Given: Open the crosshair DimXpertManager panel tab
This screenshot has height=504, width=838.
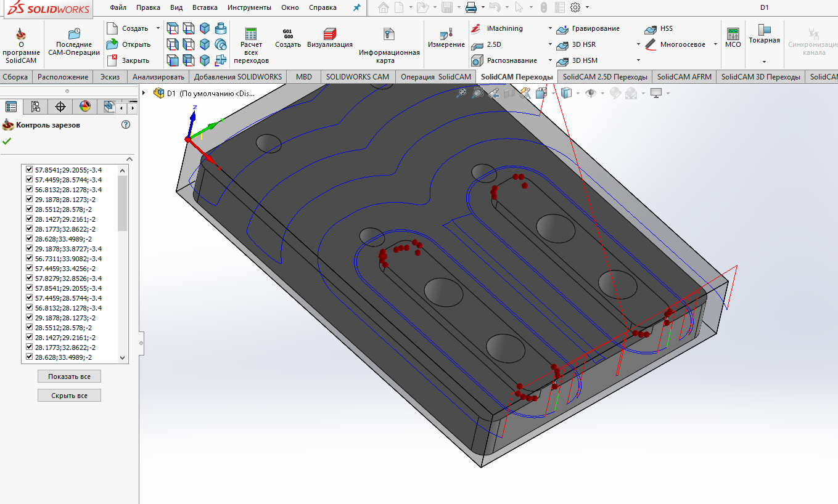Looking at the screenshot, I should click(60, 106).
